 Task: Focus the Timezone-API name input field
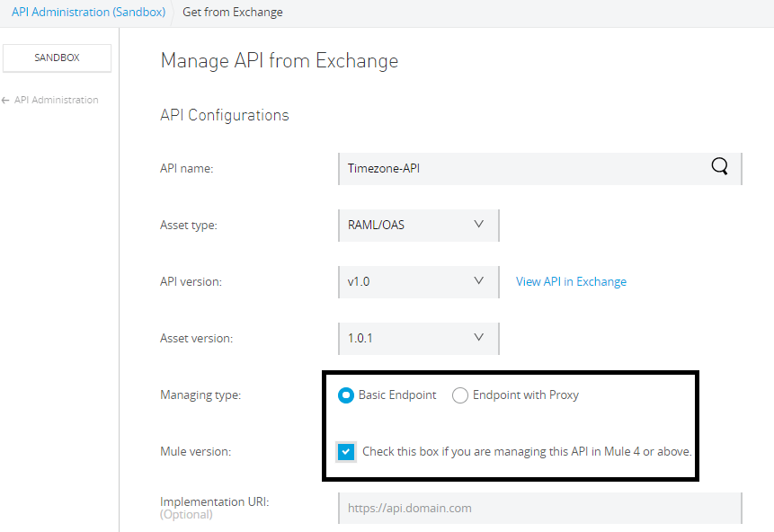521,168
